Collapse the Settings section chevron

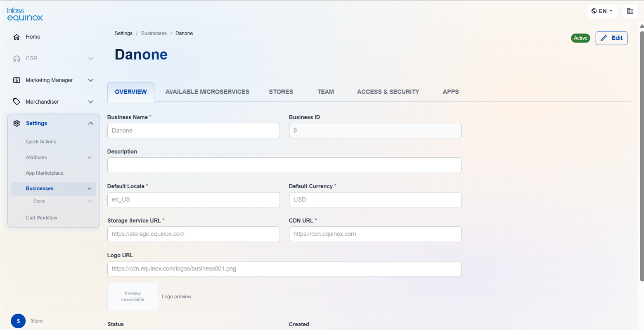click(90, 123)
